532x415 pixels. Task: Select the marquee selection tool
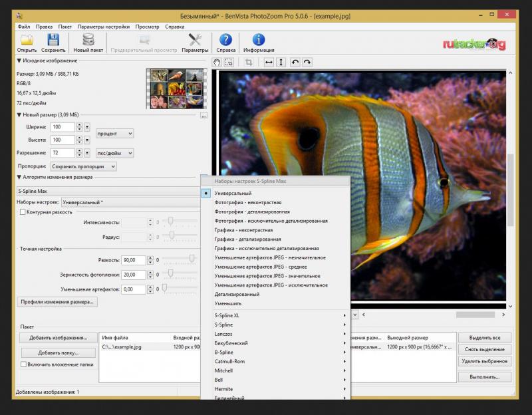click(x=229, y=63)
